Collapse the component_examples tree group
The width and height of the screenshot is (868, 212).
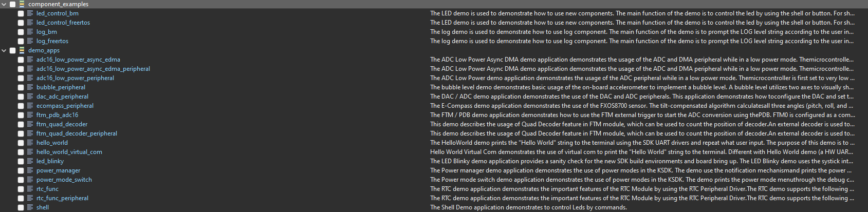pyautogui.click(x=4, y=4)
